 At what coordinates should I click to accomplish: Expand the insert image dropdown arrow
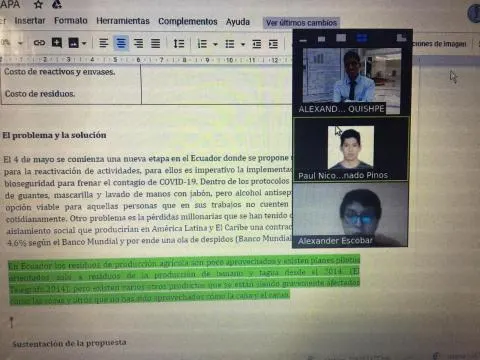(84, 43)
